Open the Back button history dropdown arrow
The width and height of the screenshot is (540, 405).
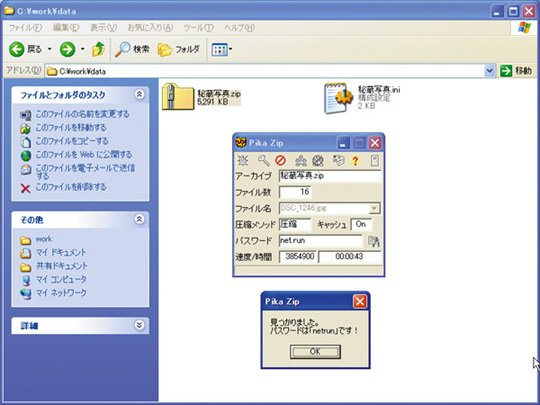pyautogui.click(x=50, y=49)
